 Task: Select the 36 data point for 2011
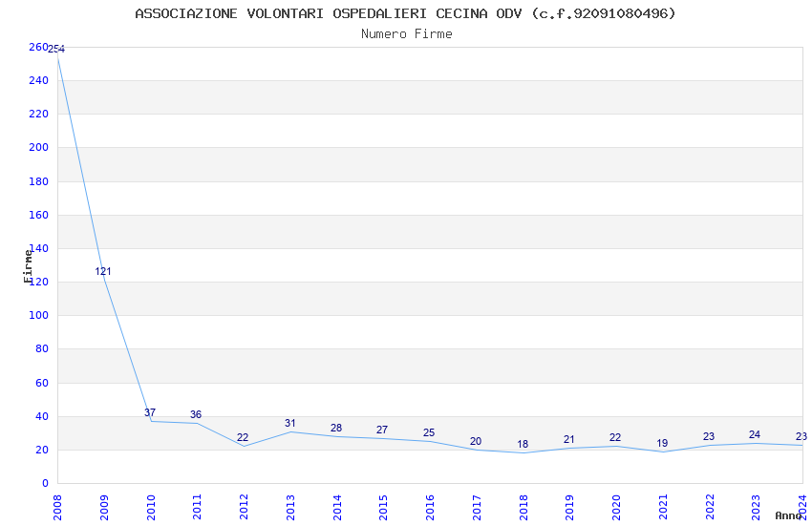click(196, 414)
